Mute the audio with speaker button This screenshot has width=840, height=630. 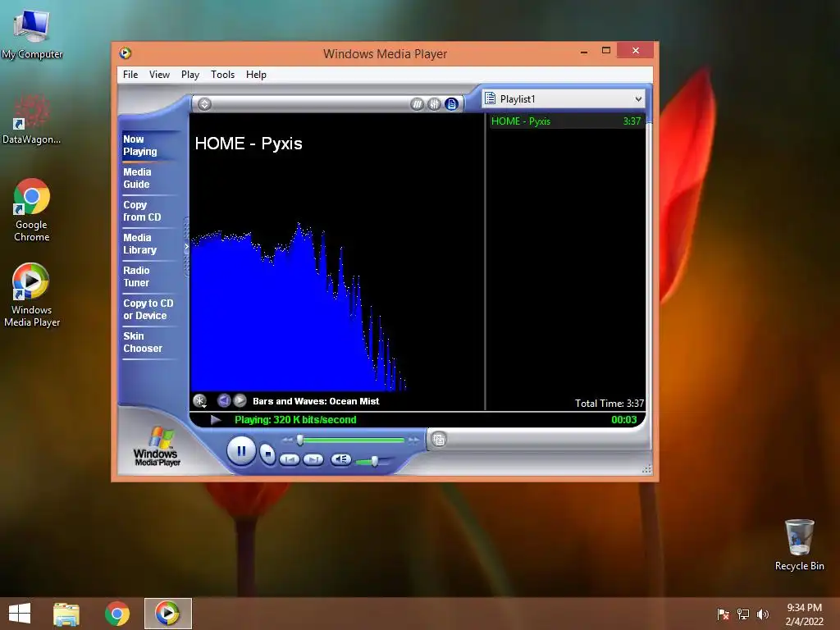(340, 459)
